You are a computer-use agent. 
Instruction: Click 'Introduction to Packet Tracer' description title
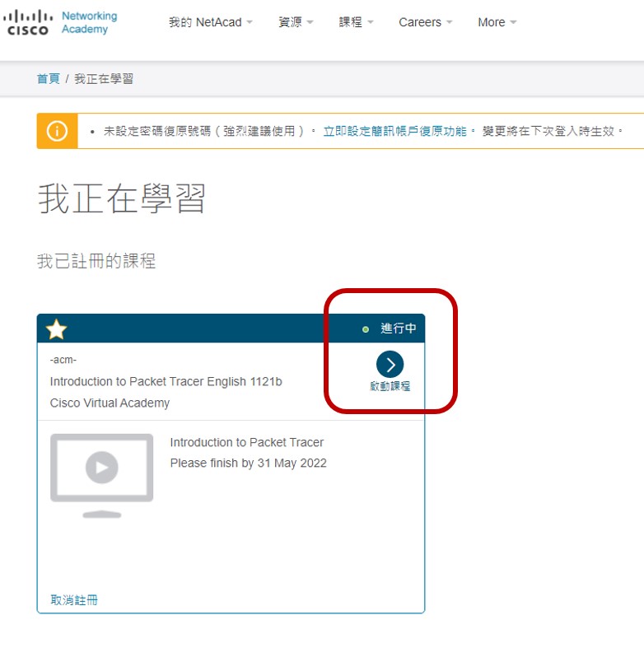[247, 442]
